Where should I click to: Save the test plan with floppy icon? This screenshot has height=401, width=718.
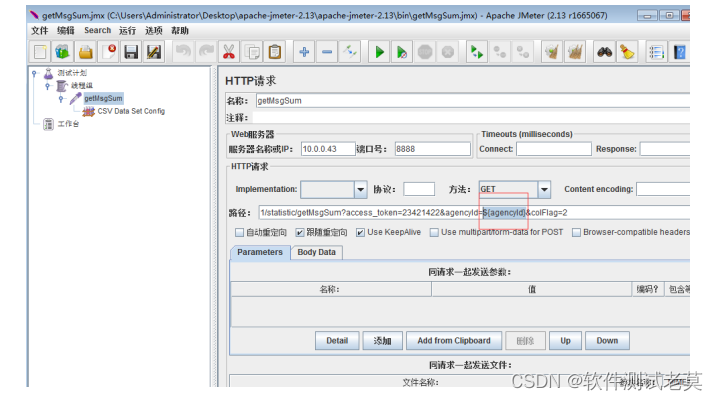coord(131,52)
